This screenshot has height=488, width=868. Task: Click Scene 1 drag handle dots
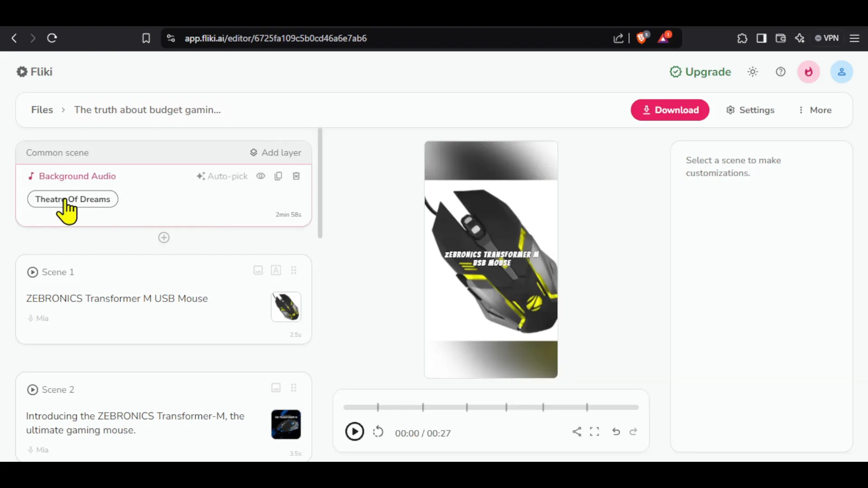click(x=294, y=270)
